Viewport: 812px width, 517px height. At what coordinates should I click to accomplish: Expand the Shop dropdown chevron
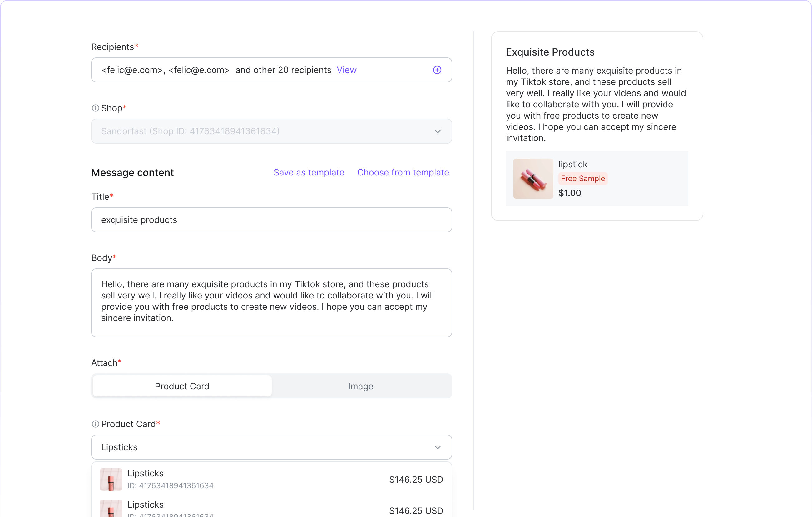click(x=438, y=131)
